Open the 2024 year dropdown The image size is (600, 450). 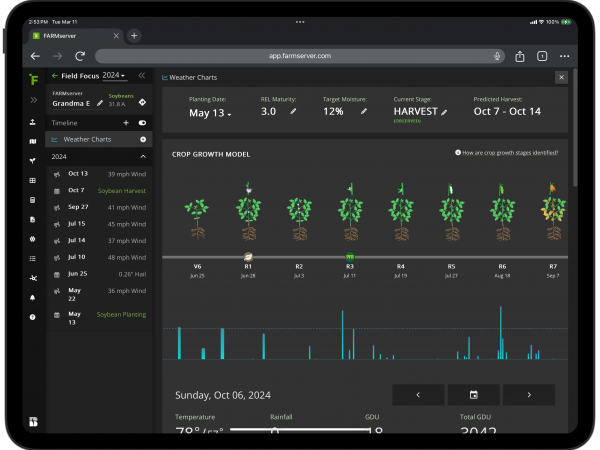[x=114, y=75]
